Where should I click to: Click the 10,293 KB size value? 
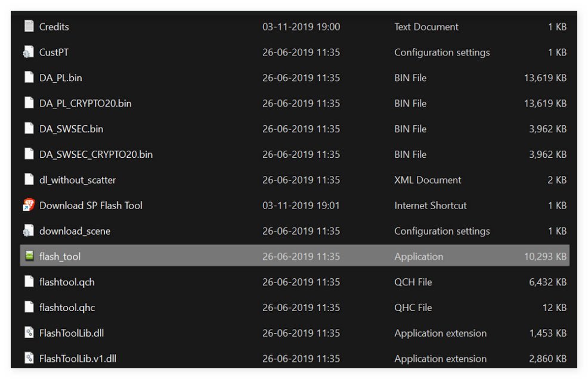tap(545, 256)
